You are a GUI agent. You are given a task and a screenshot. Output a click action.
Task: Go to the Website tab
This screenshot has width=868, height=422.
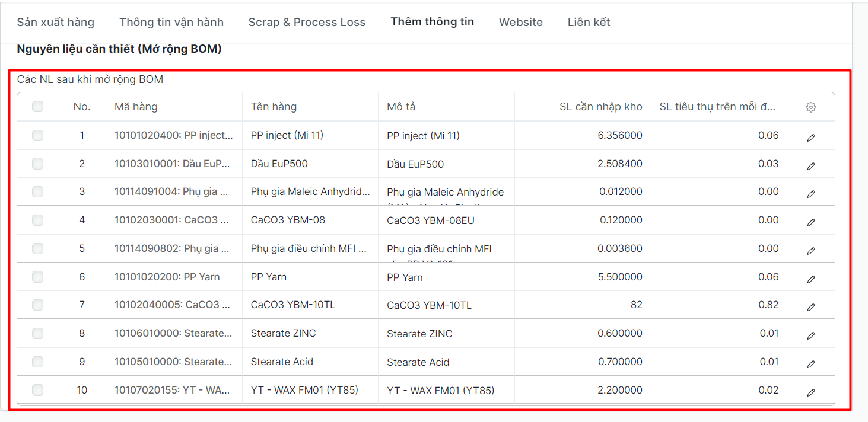pyautogui.click(x=520, y=23)
